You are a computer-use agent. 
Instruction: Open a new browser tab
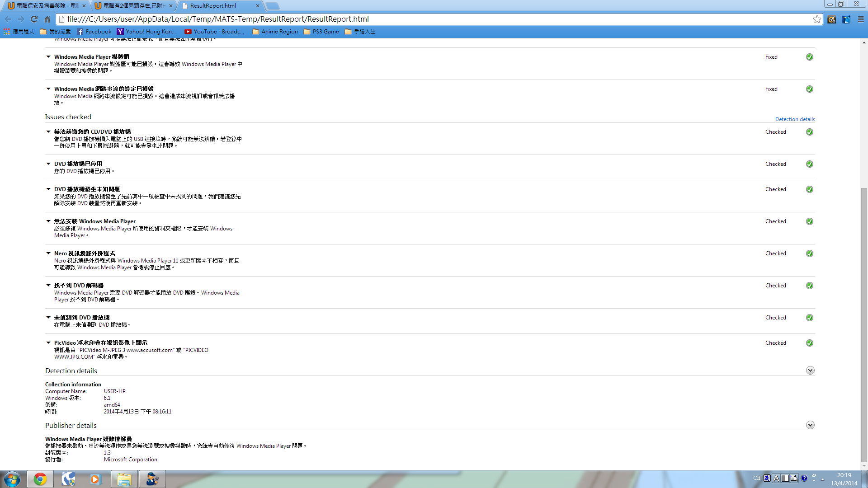pos(273,6)
